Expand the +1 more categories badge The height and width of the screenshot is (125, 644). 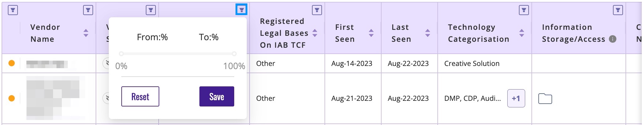tap(516, 98)
